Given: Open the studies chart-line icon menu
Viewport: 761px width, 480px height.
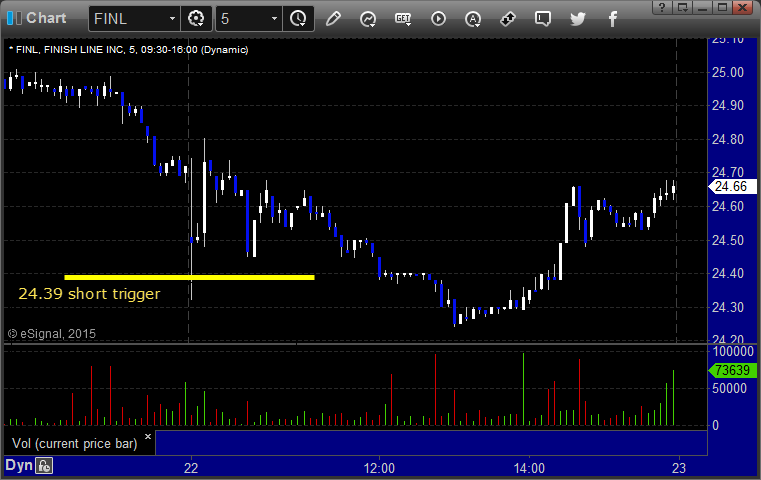Looking at the screenshot, I should click(x=368, y=19).
